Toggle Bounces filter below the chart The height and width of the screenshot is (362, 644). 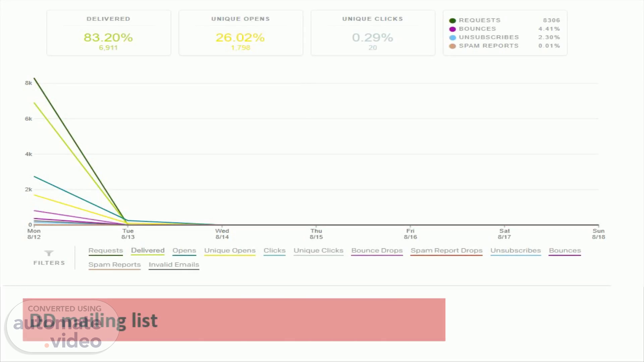pos(565,251)
